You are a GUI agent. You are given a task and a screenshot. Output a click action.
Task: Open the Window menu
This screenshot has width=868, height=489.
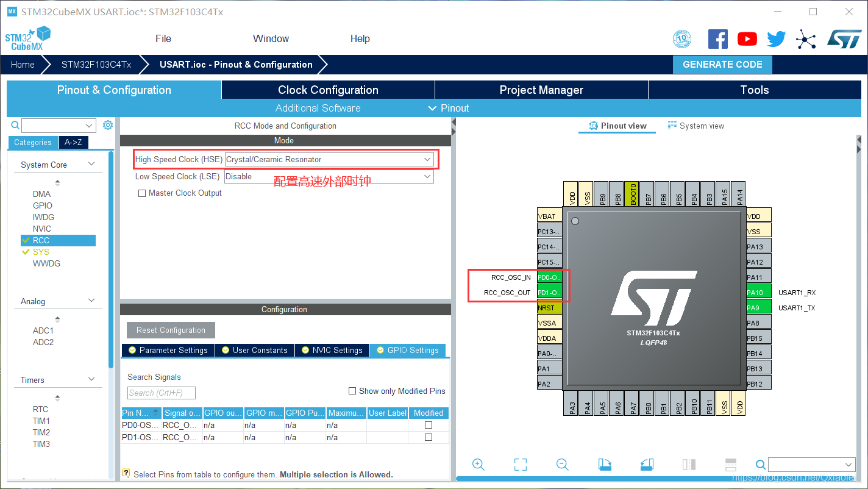pos(271,38)
